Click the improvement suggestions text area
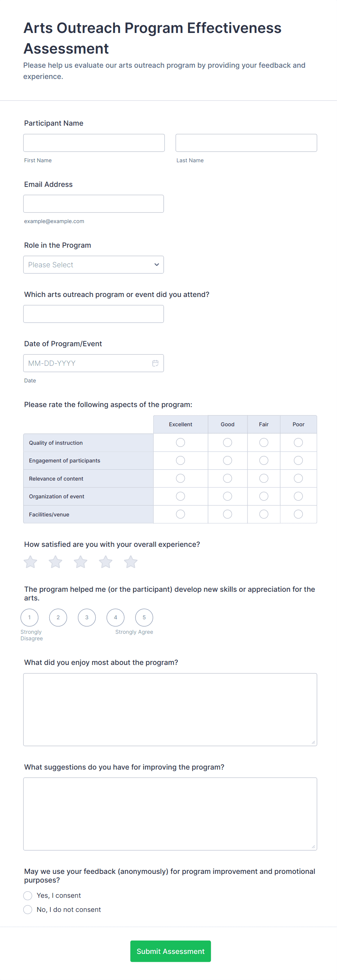This screenshot has width=337, height=980. coord(170,814)
